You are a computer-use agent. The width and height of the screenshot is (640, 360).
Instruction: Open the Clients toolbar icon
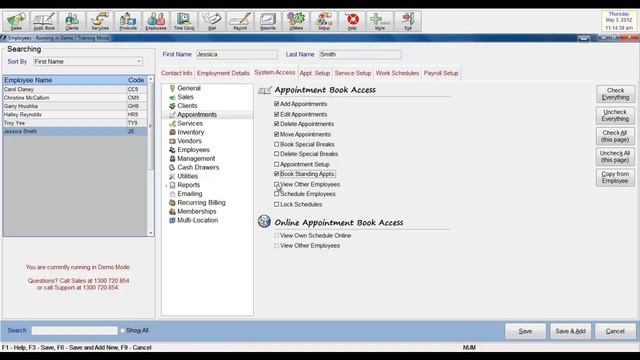[72, 21]
